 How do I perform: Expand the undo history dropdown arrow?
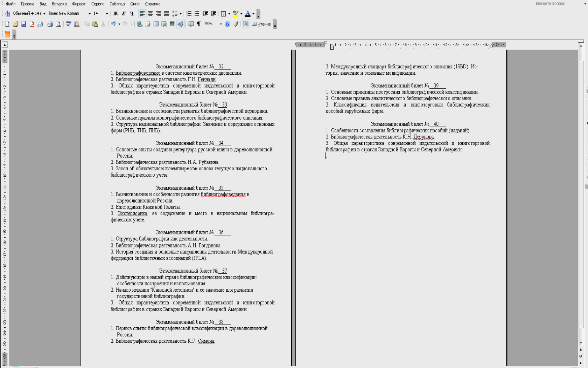[x=119, y=24]
